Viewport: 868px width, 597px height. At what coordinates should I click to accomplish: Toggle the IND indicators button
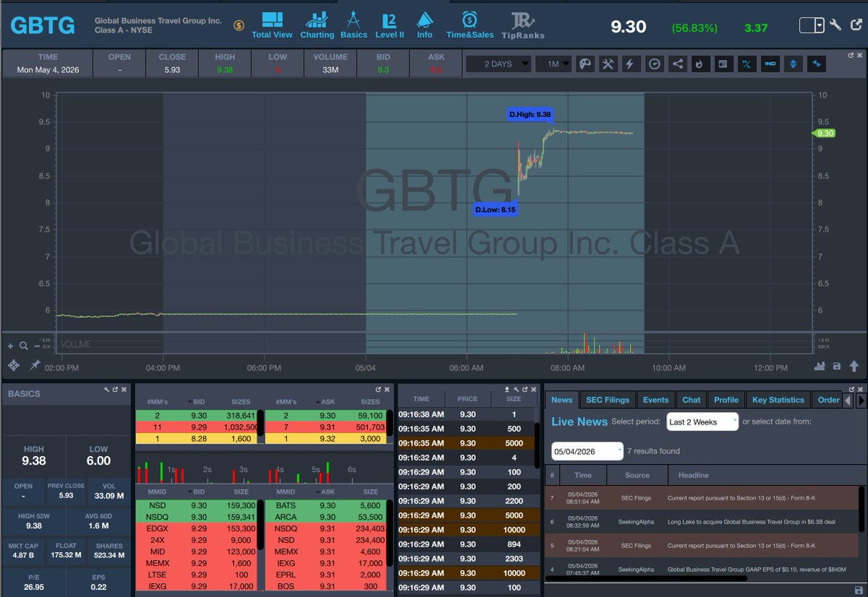point(770,64)
